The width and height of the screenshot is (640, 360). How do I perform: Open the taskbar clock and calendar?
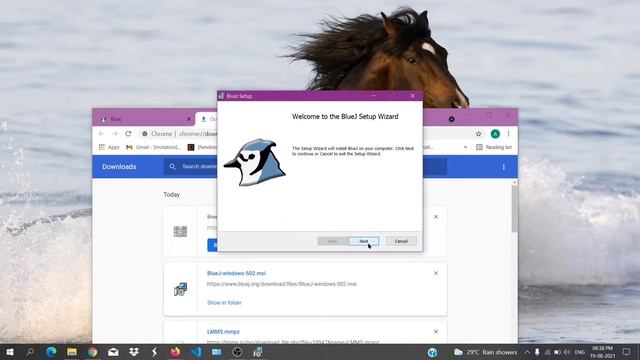(x=602, y=352)
